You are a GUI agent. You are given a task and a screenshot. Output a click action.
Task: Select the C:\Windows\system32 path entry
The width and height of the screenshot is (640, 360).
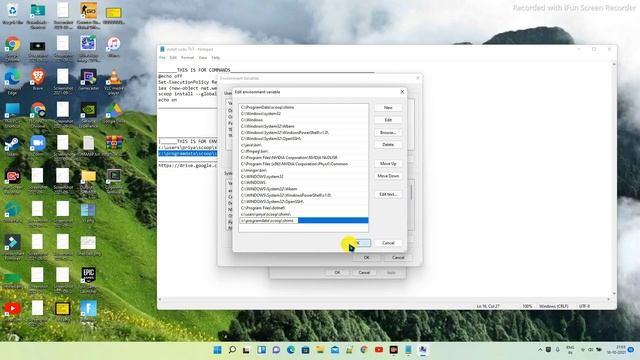click(x=303, y=113)
